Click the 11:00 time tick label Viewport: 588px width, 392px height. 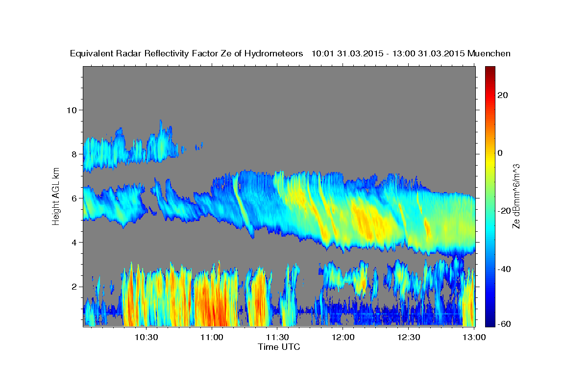click(212, 338)
